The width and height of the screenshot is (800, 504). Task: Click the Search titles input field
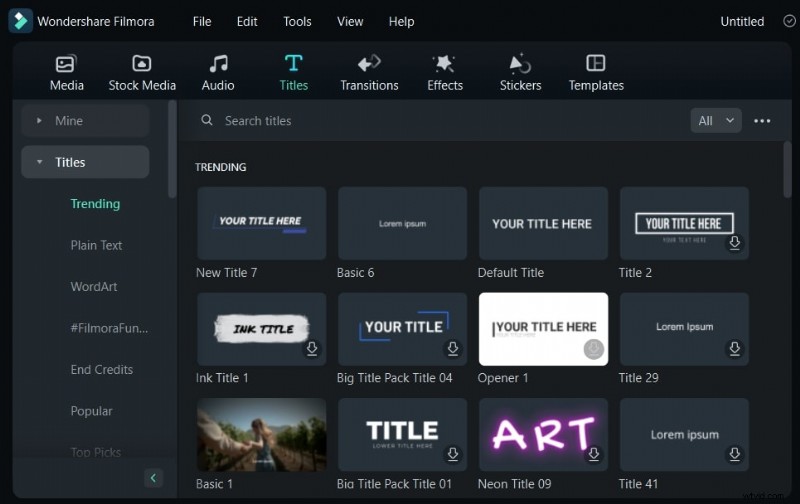(x=440, y=121)
